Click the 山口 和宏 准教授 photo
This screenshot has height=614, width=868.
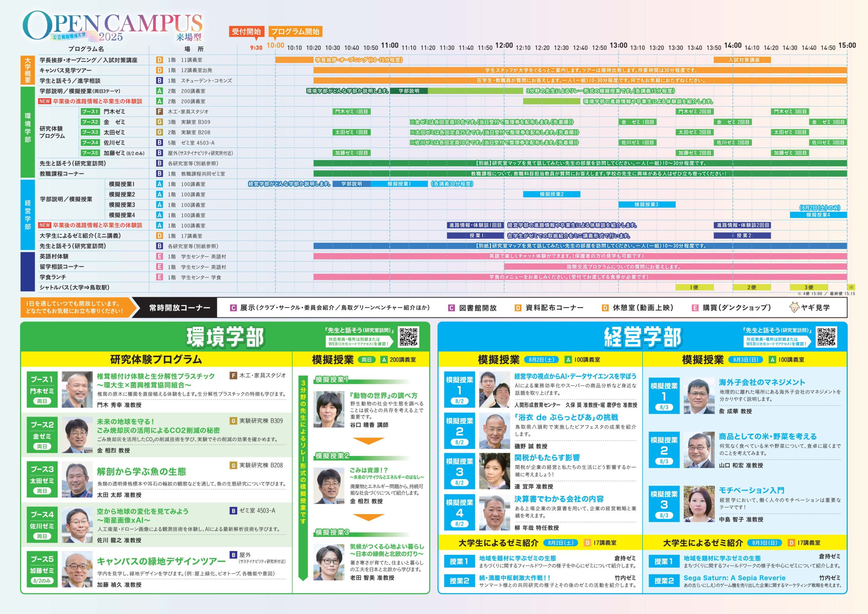coord(699,450)
